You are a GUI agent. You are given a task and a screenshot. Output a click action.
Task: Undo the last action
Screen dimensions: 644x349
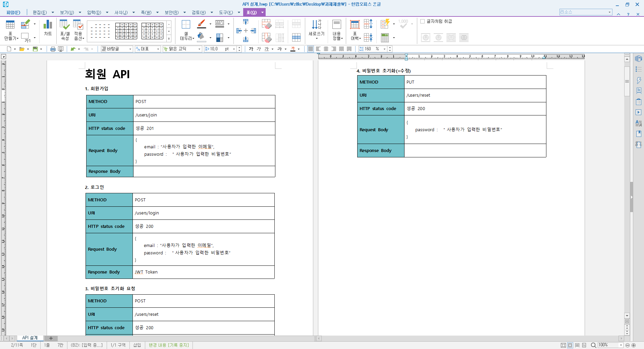(x=73, y=49)
